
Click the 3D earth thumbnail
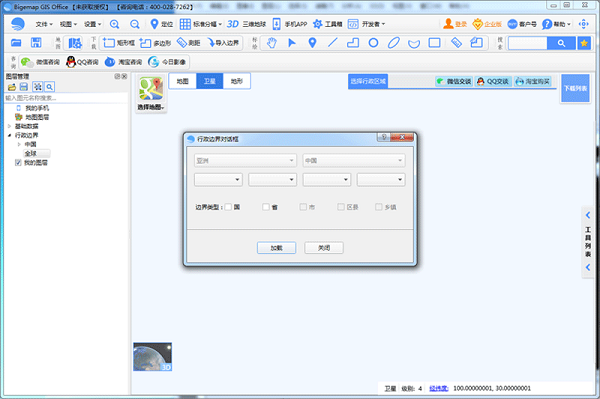click(x=152, y=357)
